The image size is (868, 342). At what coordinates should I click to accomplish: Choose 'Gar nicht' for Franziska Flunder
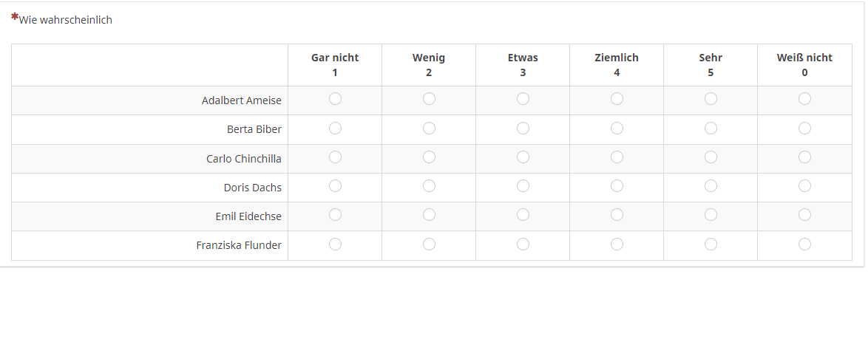coord(335,244)
